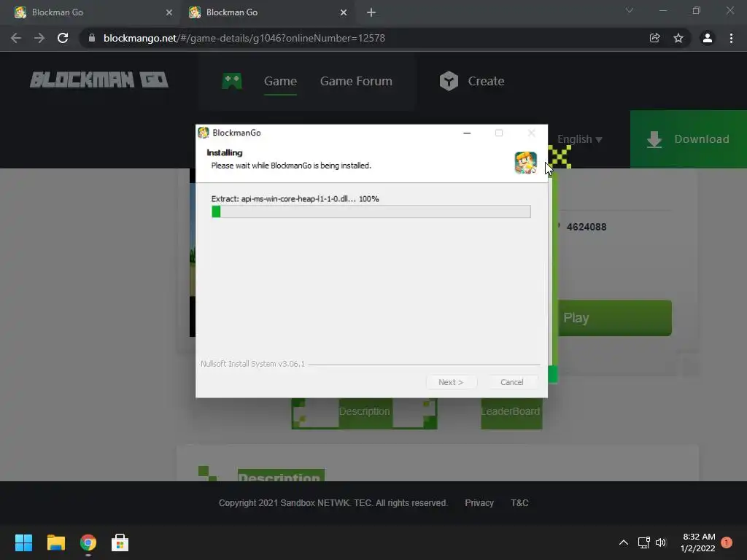Open Microsoft Store from the taskbar
The width and height of the screenshot is (747, 560).
(x=120, y=542)
